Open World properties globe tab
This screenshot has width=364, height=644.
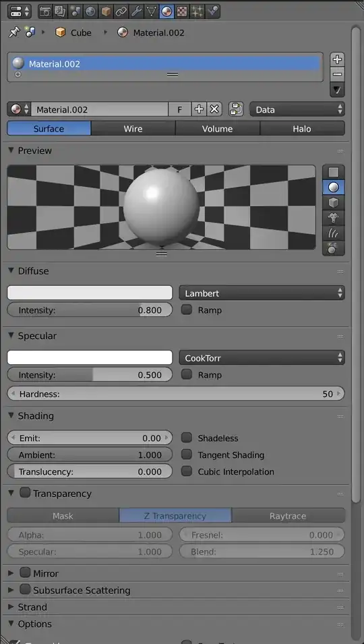coord(91,11)
